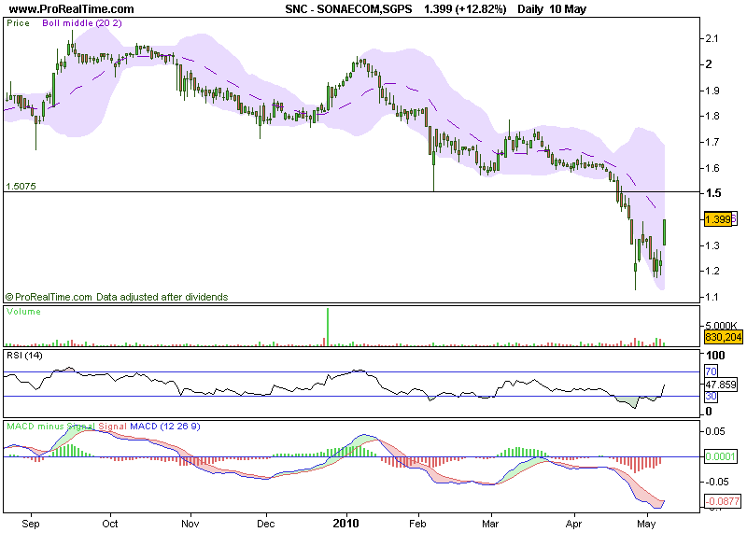Click the -0.05 MACD axis label

click(717, 482)
